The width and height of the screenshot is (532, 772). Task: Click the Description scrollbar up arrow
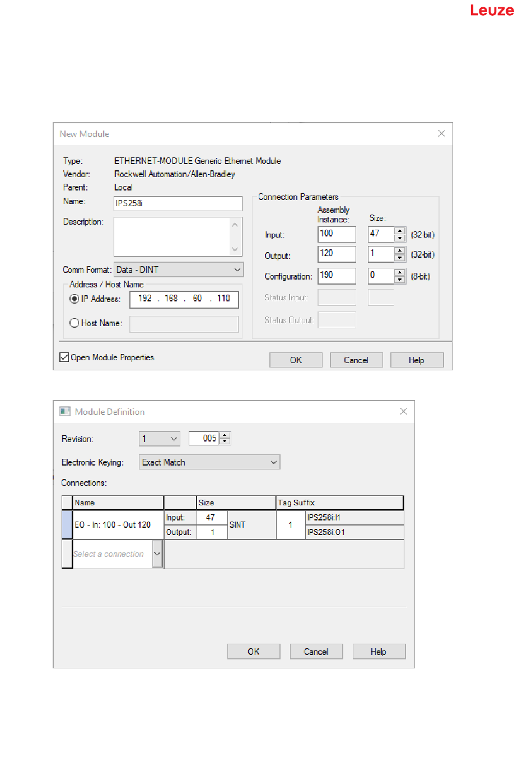pos(235,225)
